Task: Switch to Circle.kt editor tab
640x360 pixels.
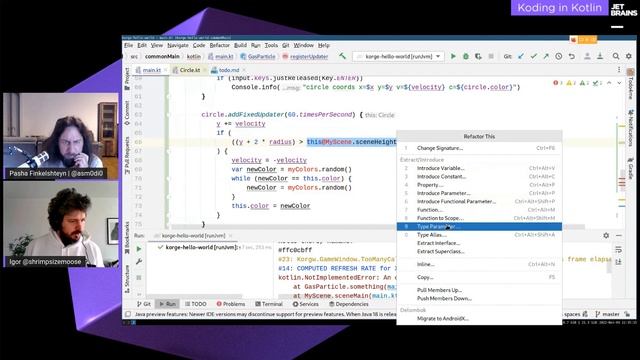Action: pos(190,70)
